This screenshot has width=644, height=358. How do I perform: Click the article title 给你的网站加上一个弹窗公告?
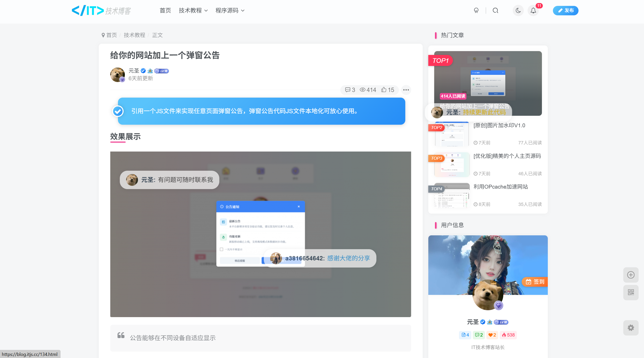(165, 55)
